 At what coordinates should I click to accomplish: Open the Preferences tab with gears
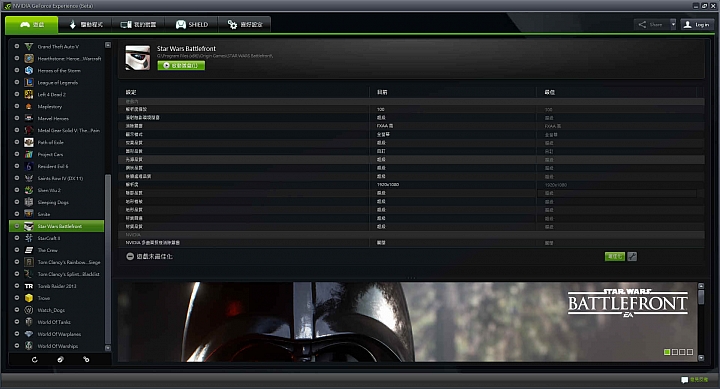(x=245, y=25)
